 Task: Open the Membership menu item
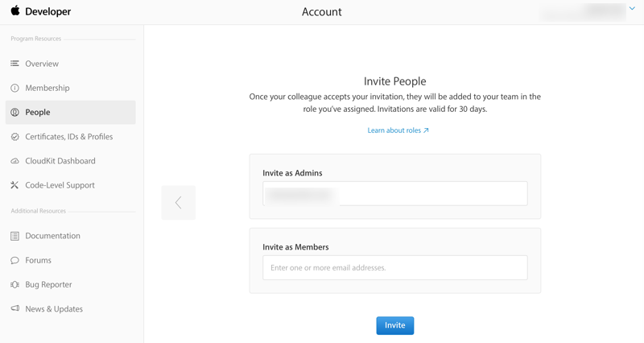point(47,88)
